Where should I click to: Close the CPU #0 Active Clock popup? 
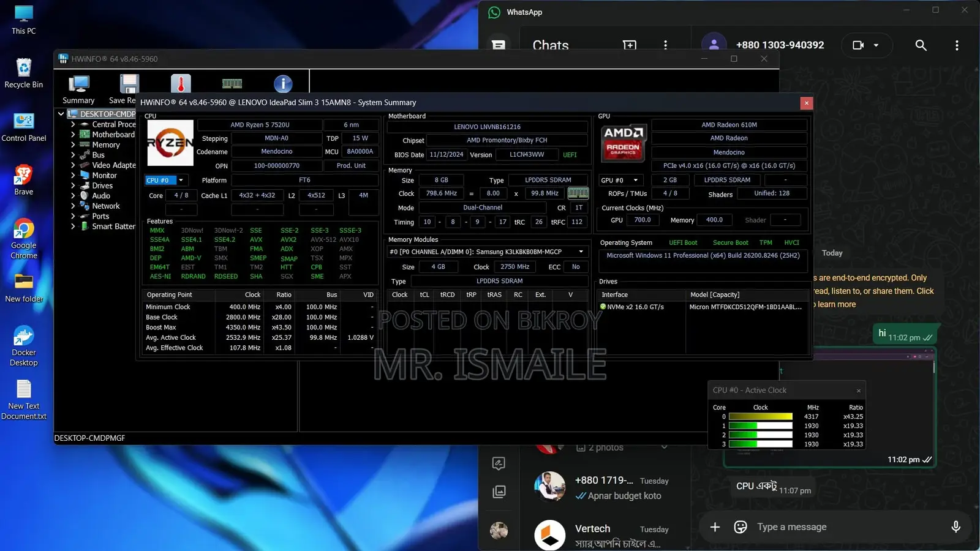859,391
